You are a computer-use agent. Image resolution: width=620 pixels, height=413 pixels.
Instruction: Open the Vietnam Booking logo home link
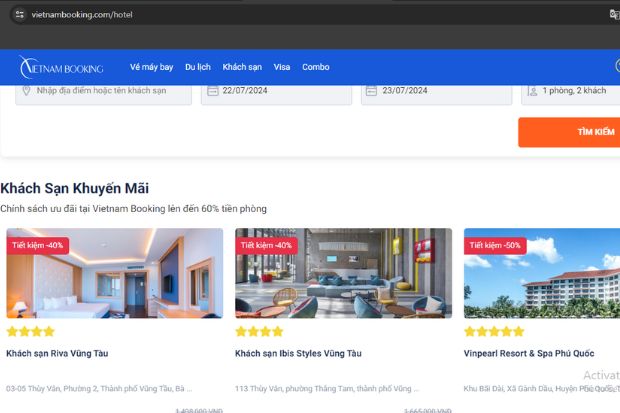tap(61, 67)
